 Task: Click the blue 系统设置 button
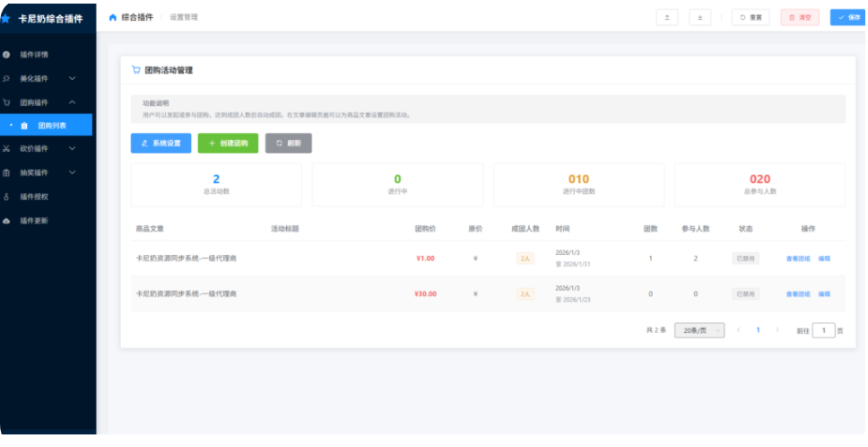[161, 144]
